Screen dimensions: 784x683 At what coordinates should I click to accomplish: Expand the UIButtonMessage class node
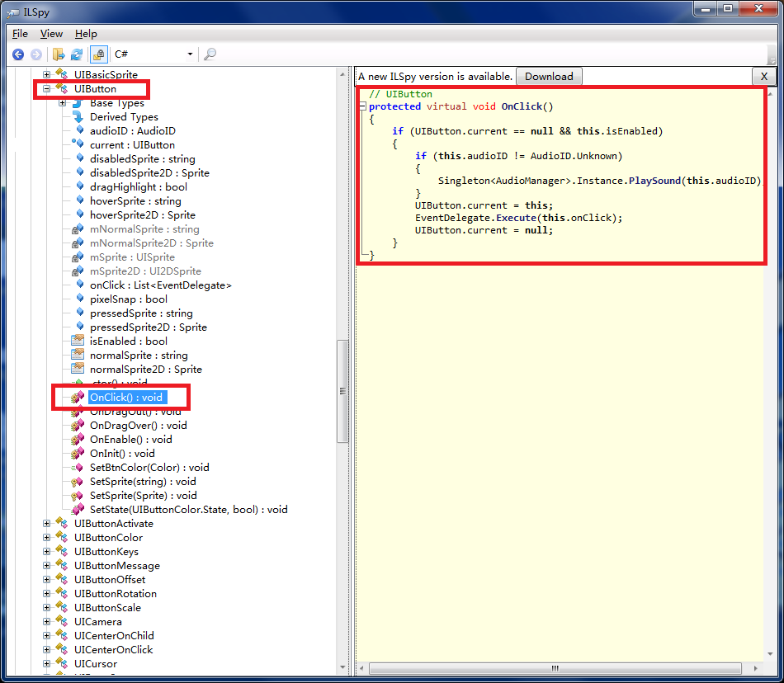pyautogui.click(x=46, y=566)
